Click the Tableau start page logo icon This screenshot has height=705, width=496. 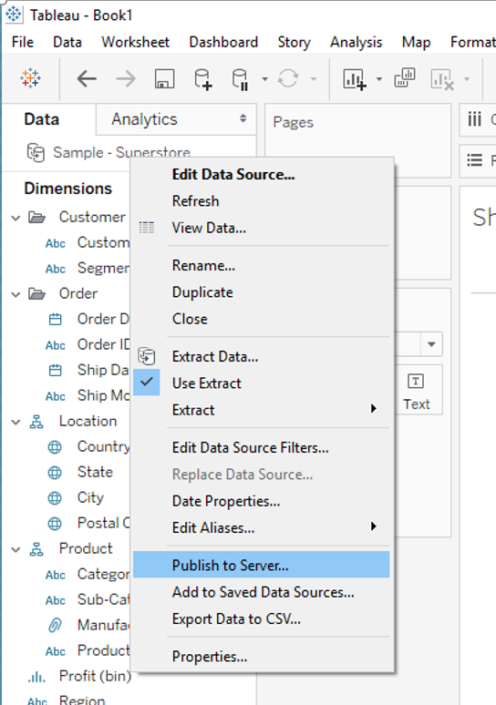coord(30,78)
